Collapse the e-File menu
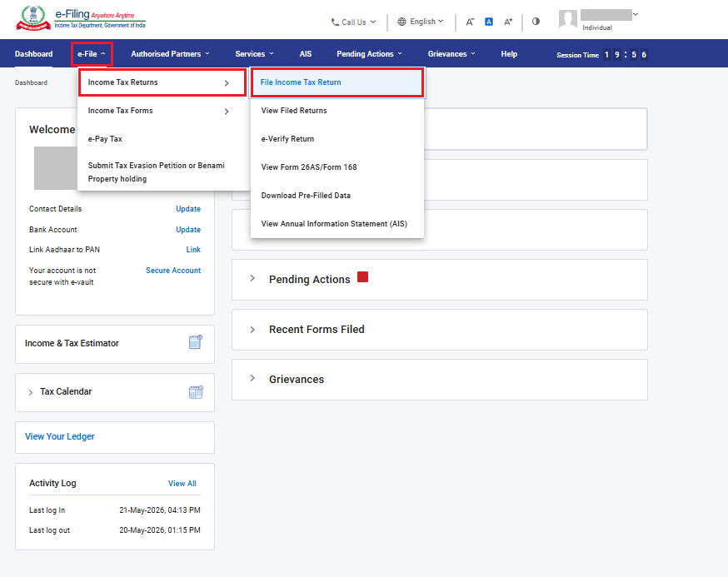 (x=92, y=54)
